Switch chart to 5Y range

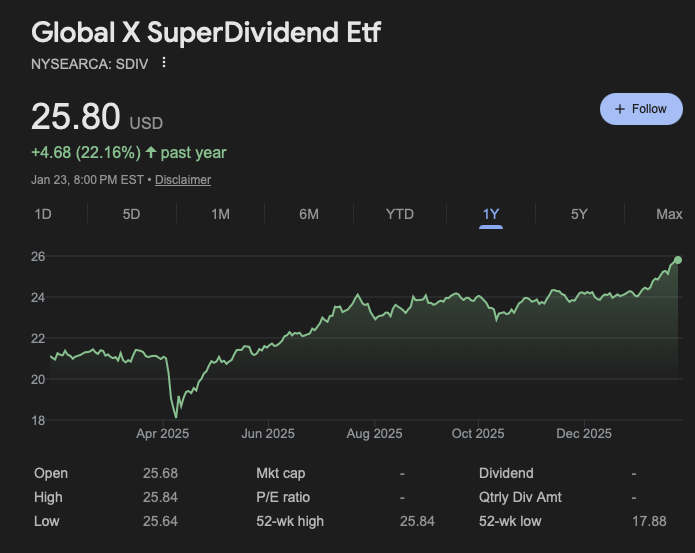pyautogui.click(x=579, y=214)
